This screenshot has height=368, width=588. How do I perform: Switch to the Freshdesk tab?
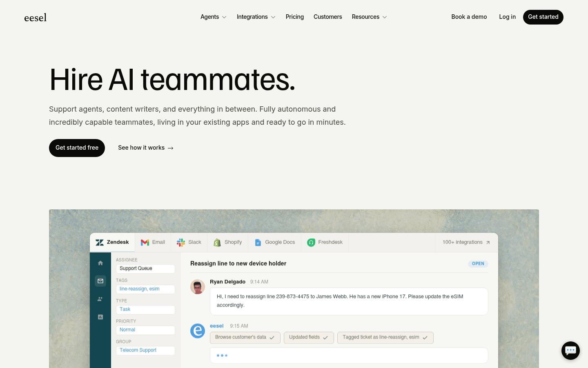(x=325, y=242)
